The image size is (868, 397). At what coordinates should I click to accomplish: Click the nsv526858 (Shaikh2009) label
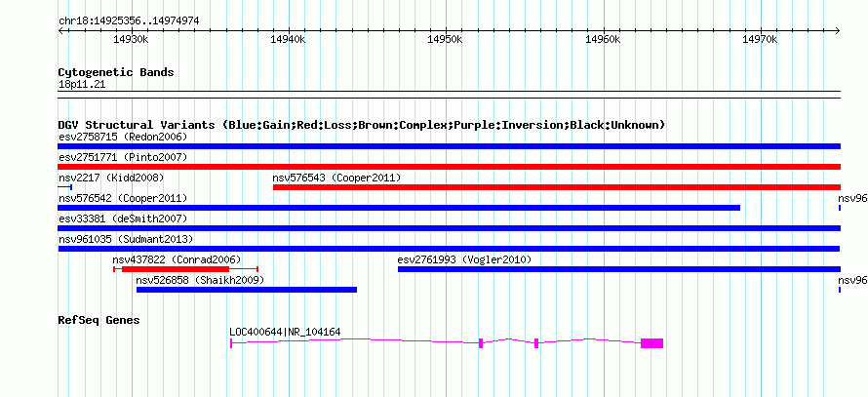pyautogui.click(x=200, y=280)
